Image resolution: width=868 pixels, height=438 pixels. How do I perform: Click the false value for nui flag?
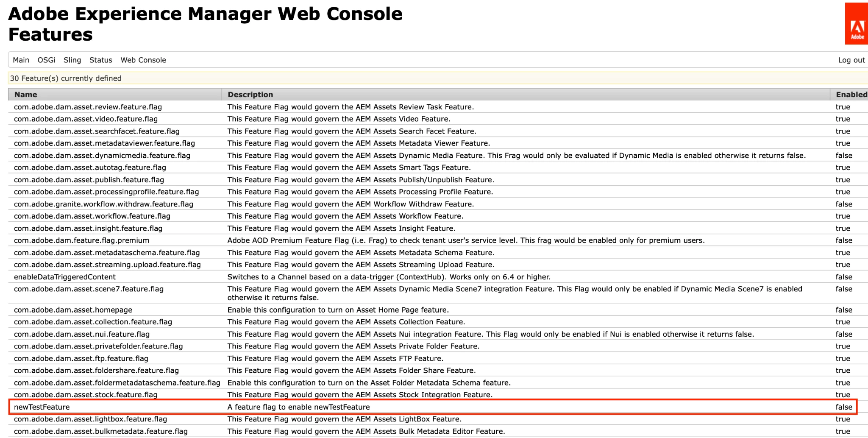843,334
